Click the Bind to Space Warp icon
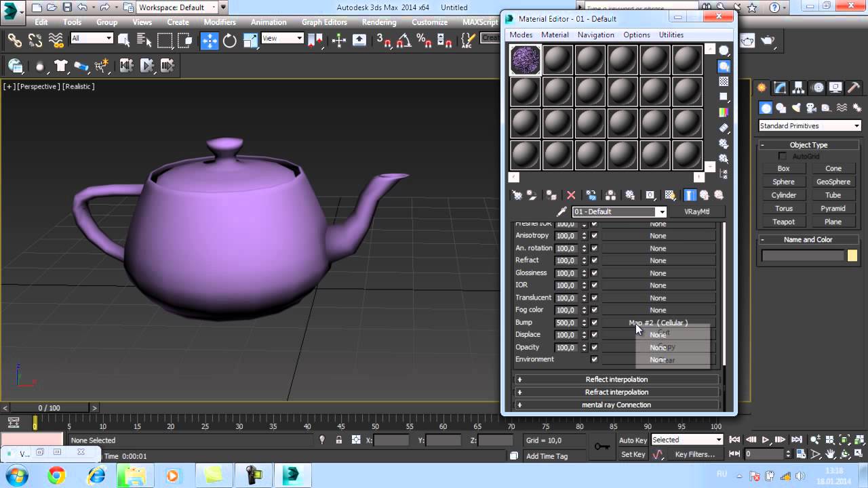 56,41
